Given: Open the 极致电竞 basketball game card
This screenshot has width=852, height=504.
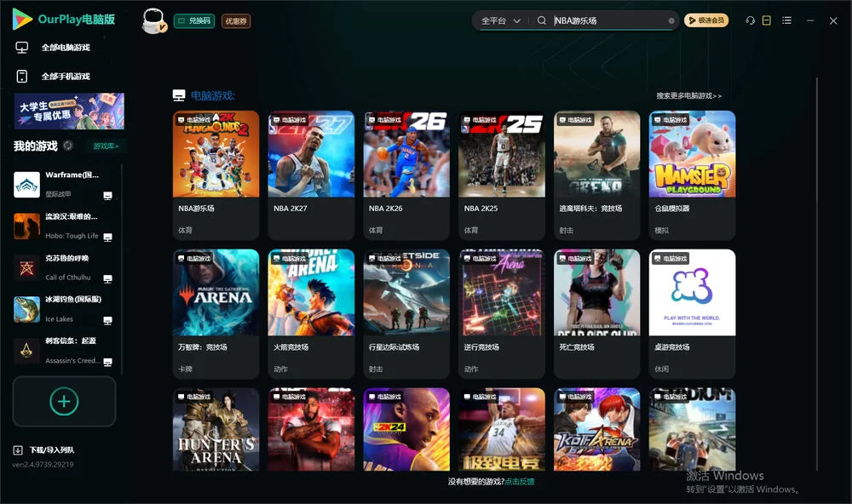Looking at the screenshot, I should pyautogui.click(x=502, y=429).
